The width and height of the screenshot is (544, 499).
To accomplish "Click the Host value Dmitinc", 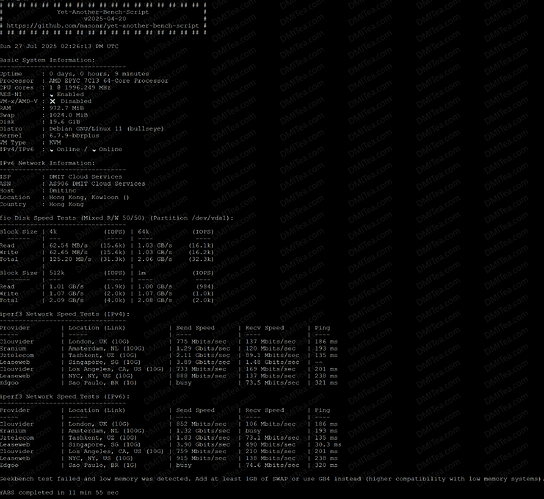I will (x=62, y=191).
